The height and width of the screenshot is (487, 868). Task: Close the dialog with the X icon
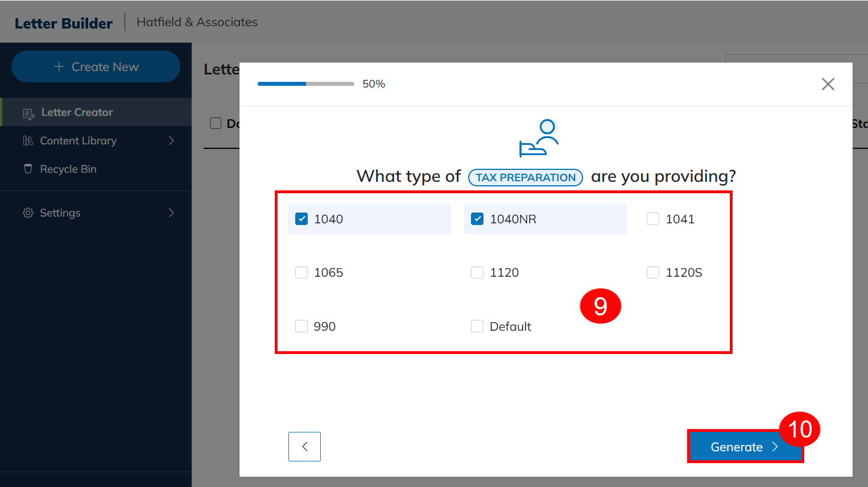[x=828, y=84]
